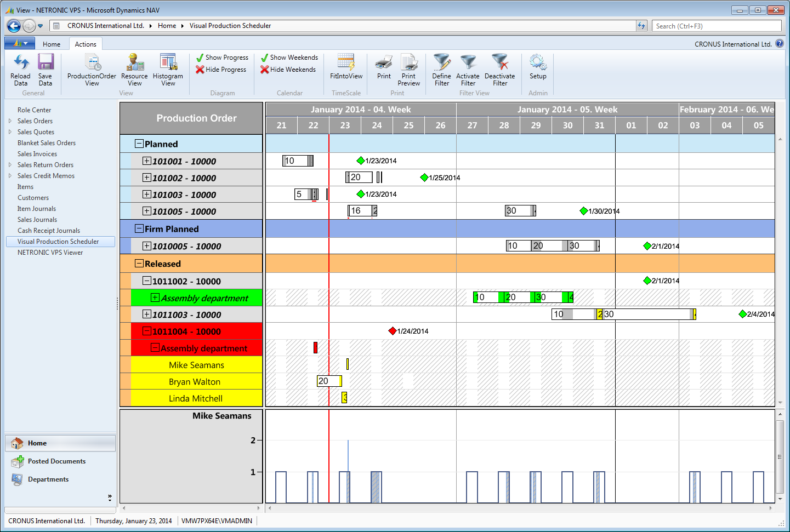Enable Show Weekends in calendar
The width and height of the screenshot is (790, 532).
point(289,58)
